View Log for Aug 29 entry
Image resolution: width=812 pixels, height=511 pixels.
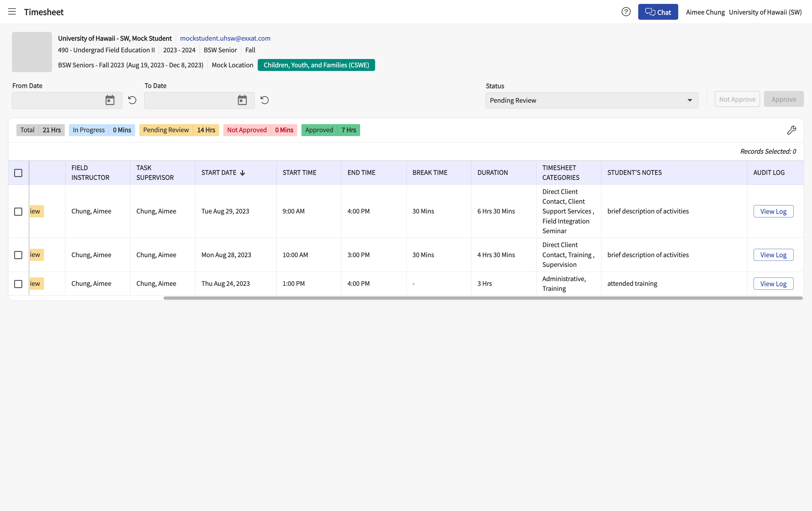click(773, 211)
